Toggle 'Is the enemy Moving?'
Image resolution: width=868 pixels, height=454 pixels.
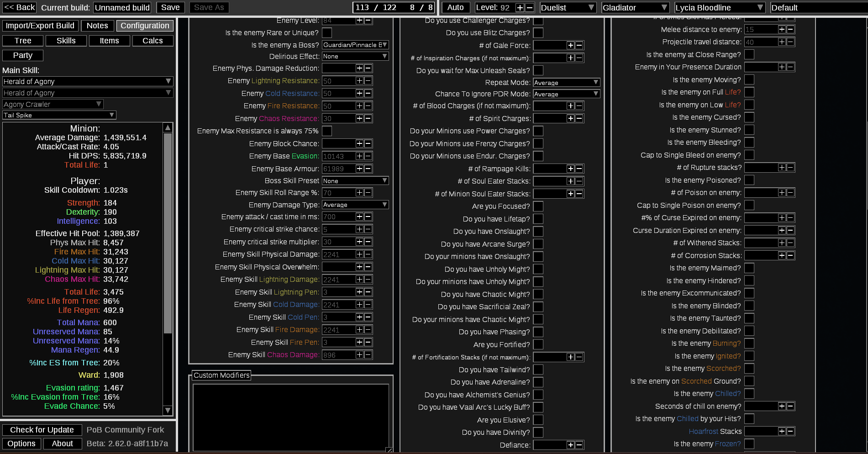coord(749,79)
